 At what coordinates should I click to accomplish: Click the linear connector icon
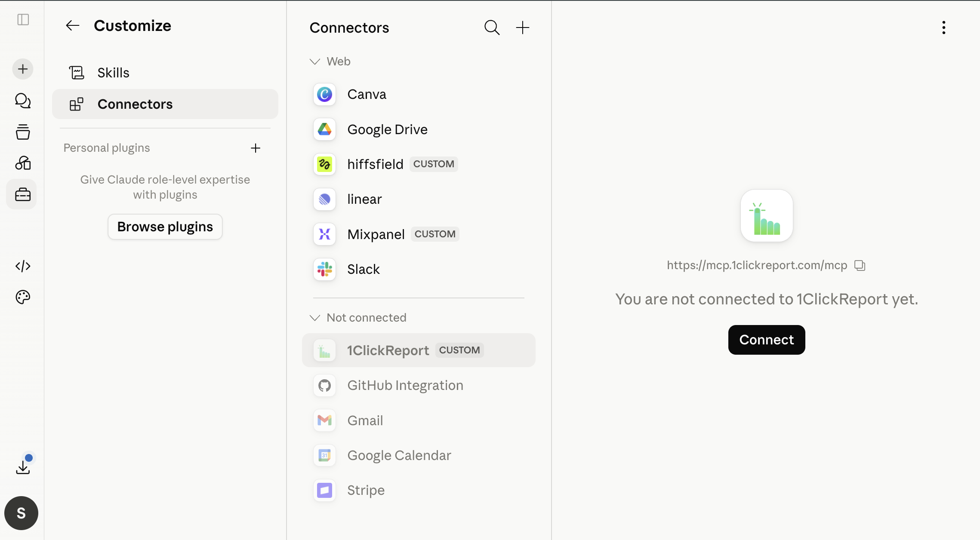[x=324, y=199]
